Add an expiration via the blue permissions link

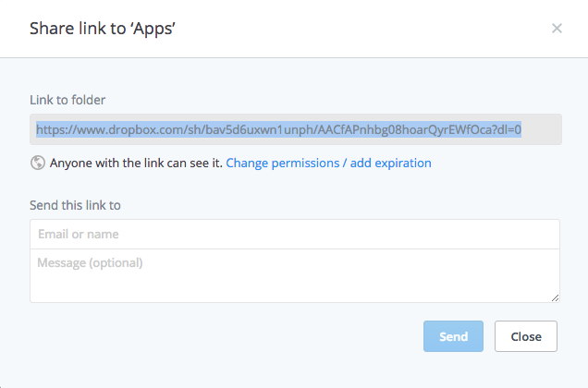click(x=328, y=164)
